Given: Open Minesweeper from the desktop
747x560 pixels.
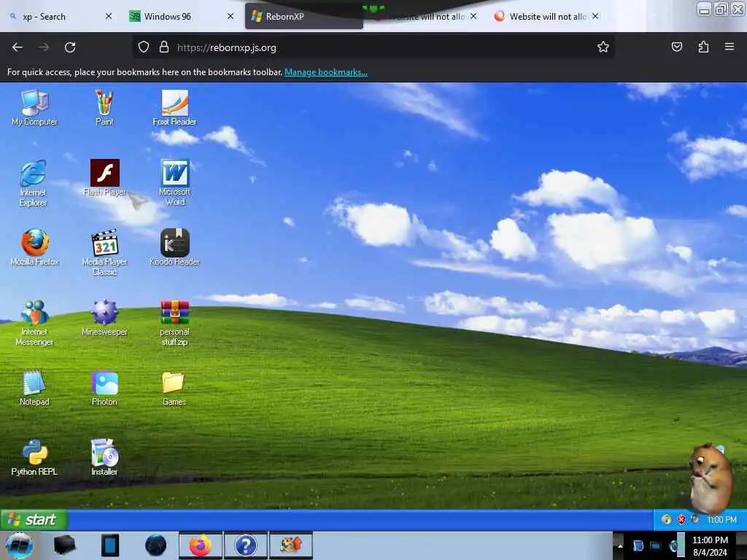Looking at the screenshot, I should [104, 318].
